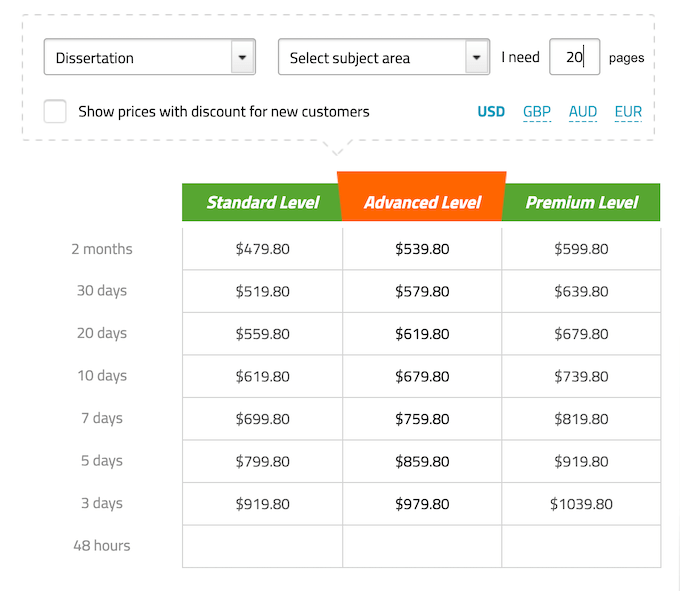Viewport: 680px width, 591px height.
Task: Switch currency to GBP
Action: click(537, 112)
